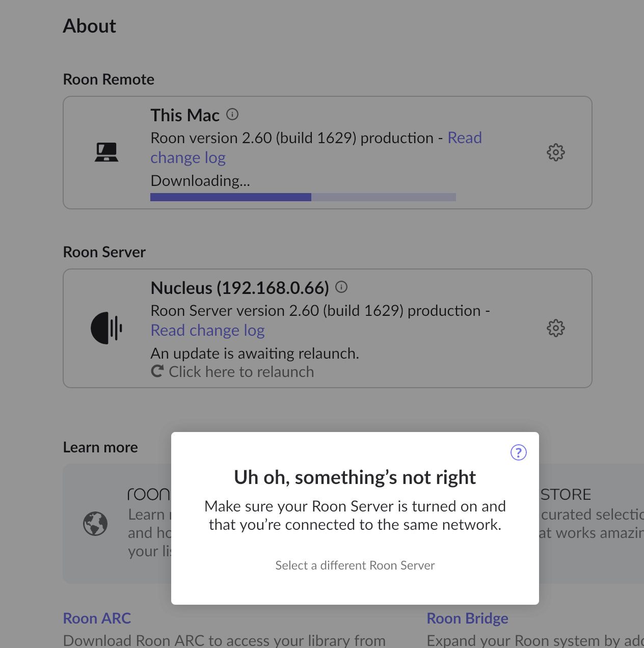Open Roon Server Read change log link
The image size is (644, 648).
pos(207,331)
